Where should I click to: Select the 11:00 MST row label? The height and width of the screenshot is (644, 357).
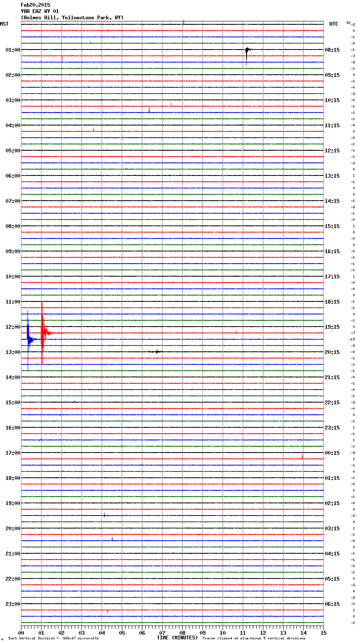(x=13, y=302)
